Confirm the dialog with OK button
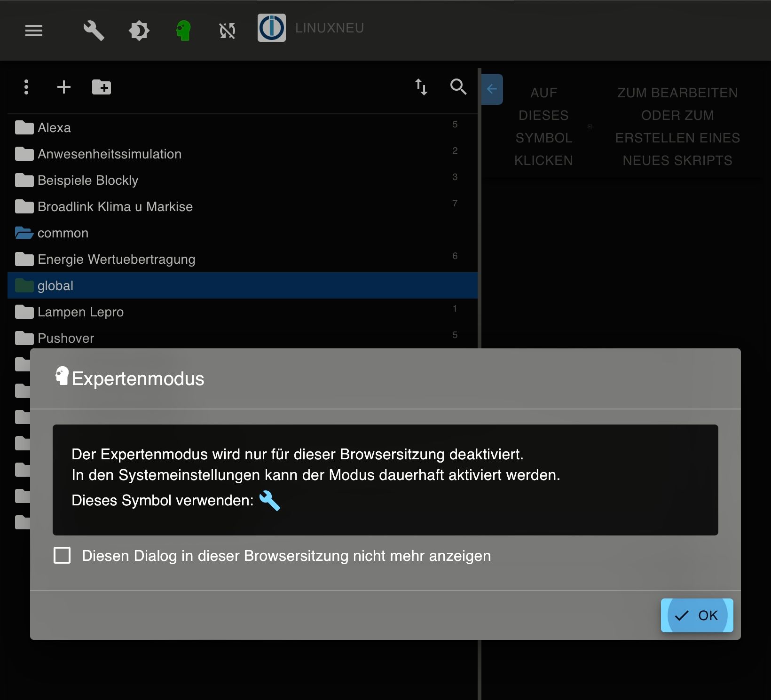Screen dimensions: 771x700 (697, 615)
